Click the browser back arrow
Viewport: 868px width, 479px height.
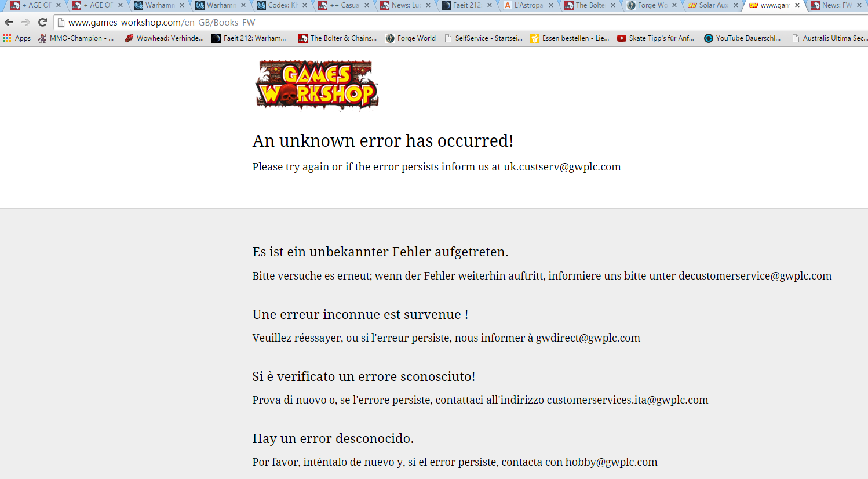point(9,22)
